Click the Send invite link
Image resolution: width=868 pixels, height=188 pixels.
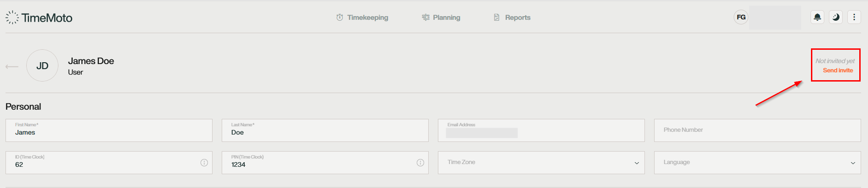pyautogui.click(x=838, y=70)
